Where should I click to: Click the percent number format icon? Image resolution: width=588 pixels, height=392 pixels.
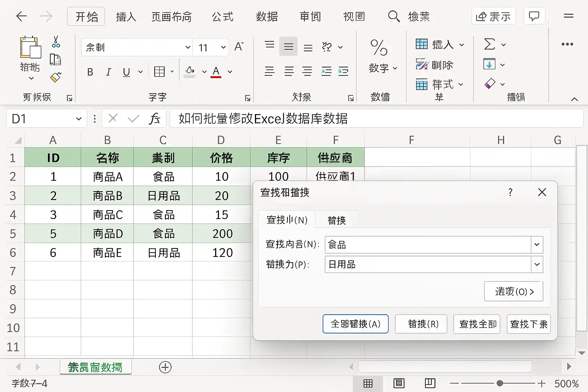pos(379,48)
